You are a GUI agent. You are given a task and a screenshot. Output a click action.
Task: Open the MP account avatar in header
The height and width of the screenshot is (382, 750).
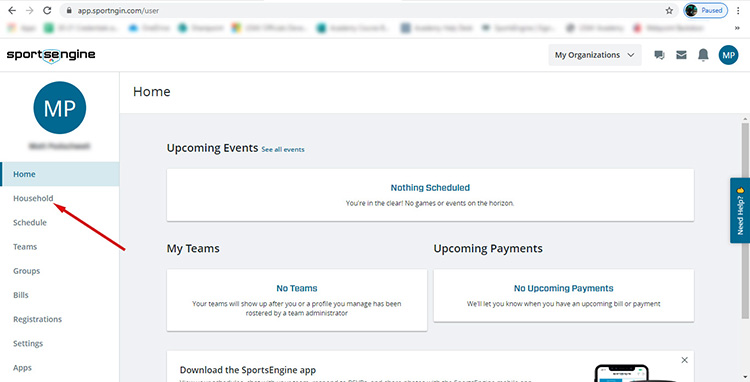click(x=728, y=55)
